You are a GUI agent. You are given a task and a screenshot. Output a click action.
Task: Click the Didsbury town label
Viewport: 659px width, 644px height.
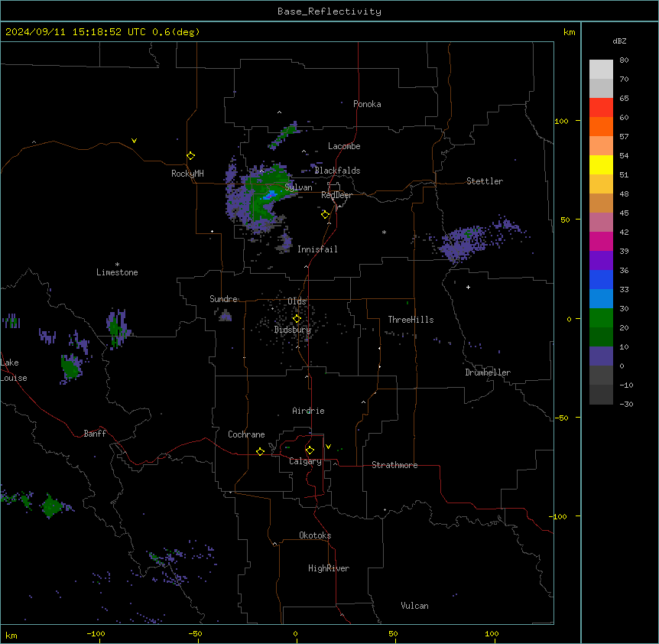293,330
